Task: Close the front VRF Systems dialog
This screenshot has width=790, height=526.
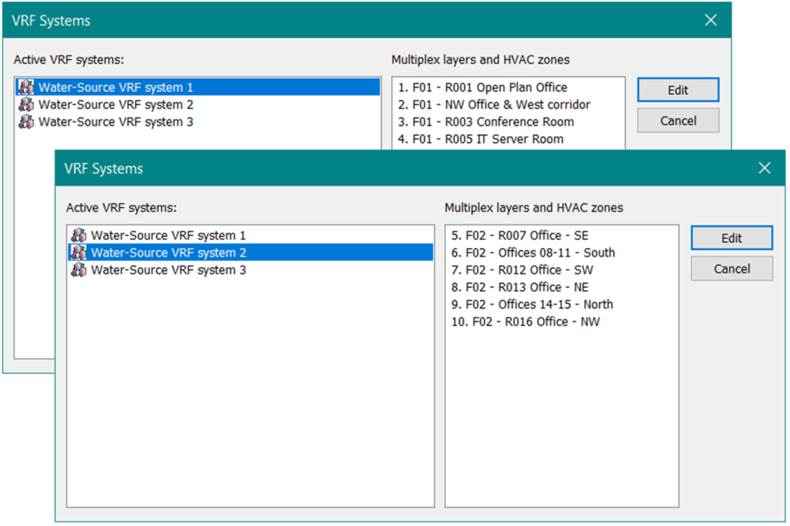Action: (x=764, y=169)
